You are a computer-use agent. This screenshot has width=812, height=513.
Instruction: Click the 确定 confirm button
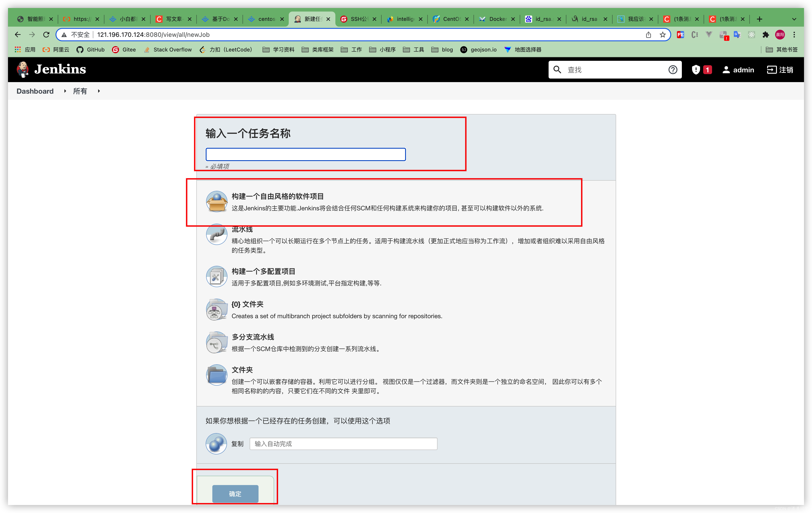tap(235, 494)
